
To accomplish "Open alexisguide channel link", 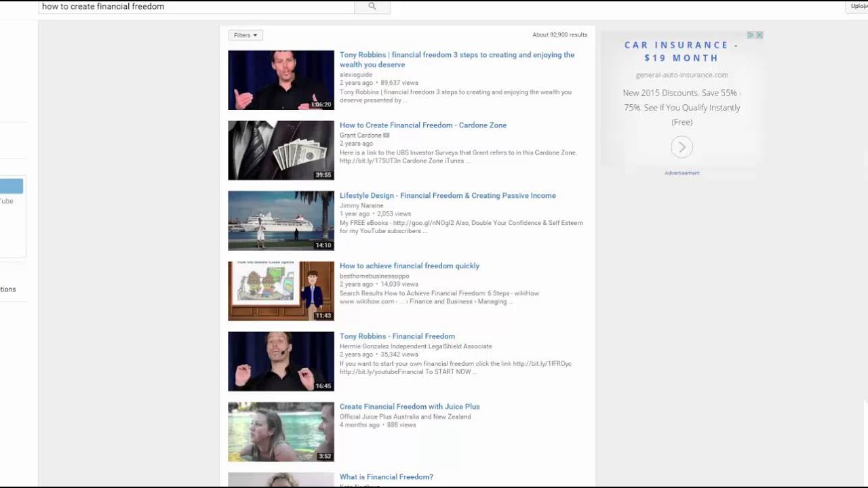I will [x=356, y=75].
